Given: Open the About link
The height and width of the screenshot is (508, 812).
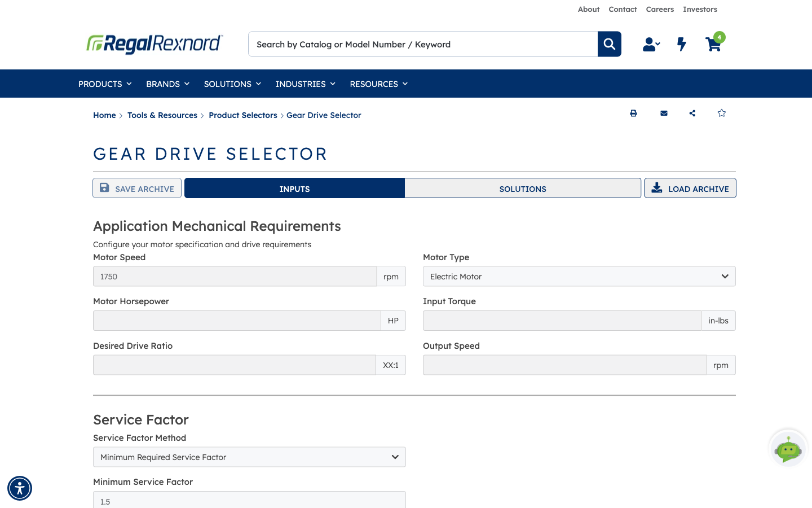Looking at the screenshot, I should (589, 9).
